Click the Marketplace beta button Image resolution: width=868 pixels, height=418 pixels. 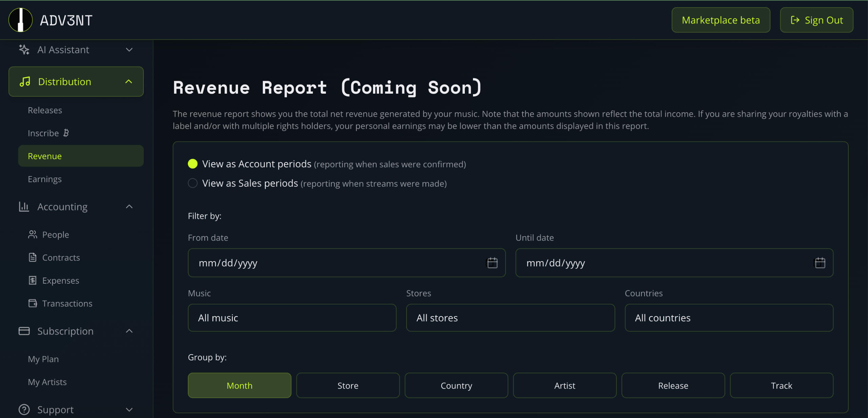click(721, 20)
